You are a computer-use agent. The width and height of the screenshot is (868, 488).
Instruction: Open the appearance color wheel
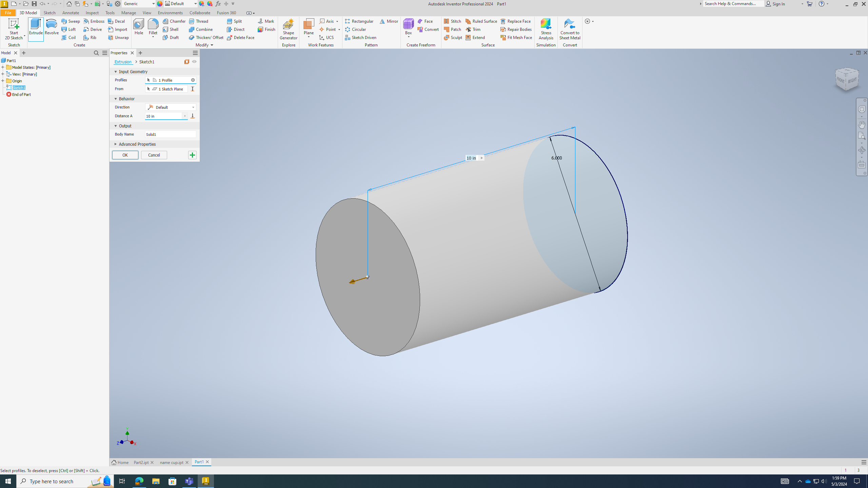(160, 4)
